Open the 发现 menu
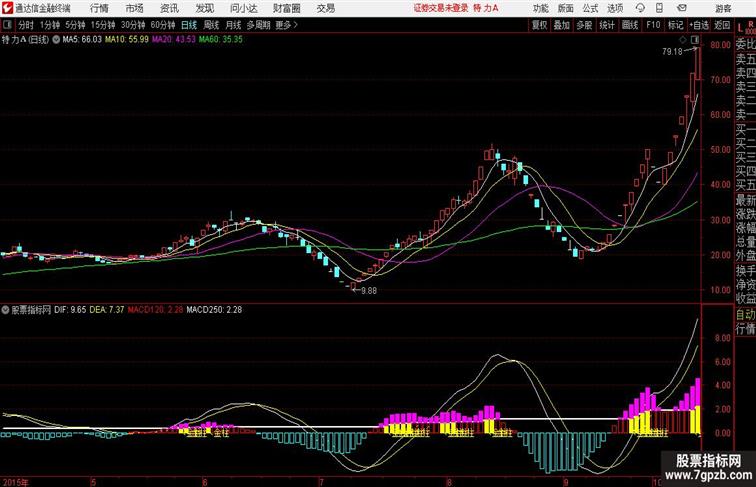 tap(204, 8)
